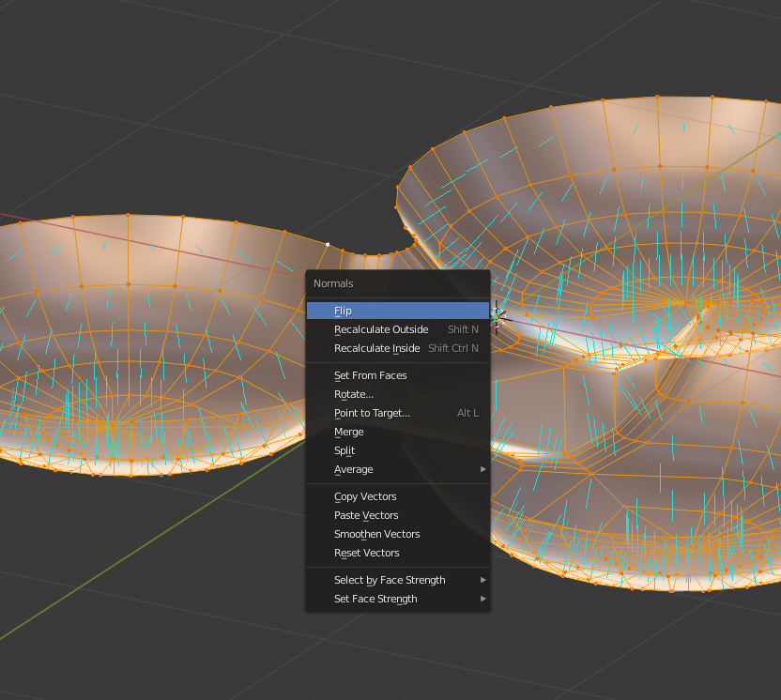Open Point to Target... option
This screenshot has height=700, width=781.
tap(372, 413)
